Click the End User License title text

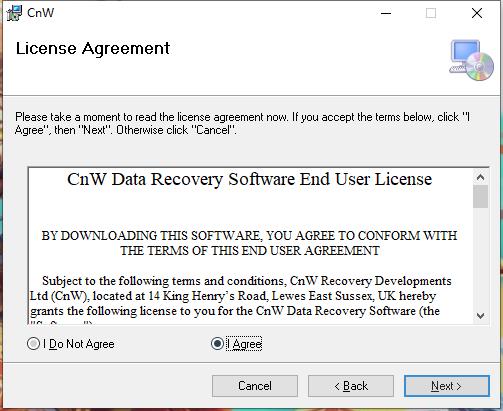(x=250, y=179)
